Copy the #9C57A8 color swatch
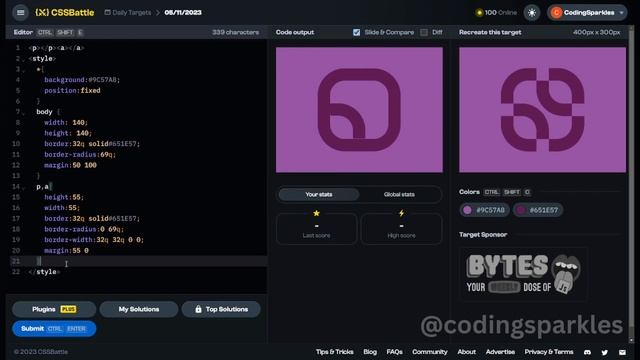Viewport: 640px width, 360px height. (x=484, y=210)
